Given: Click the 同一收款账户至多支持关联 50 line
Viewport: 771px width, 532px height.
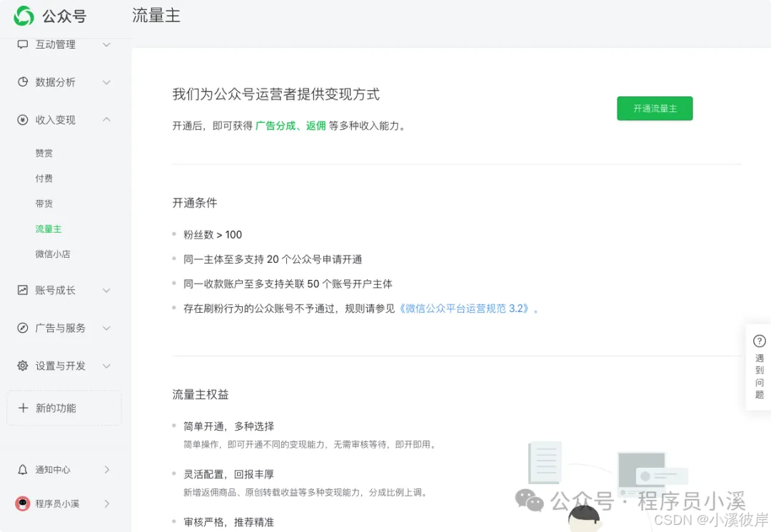Looking at the screenshot, I should (288, 284).
